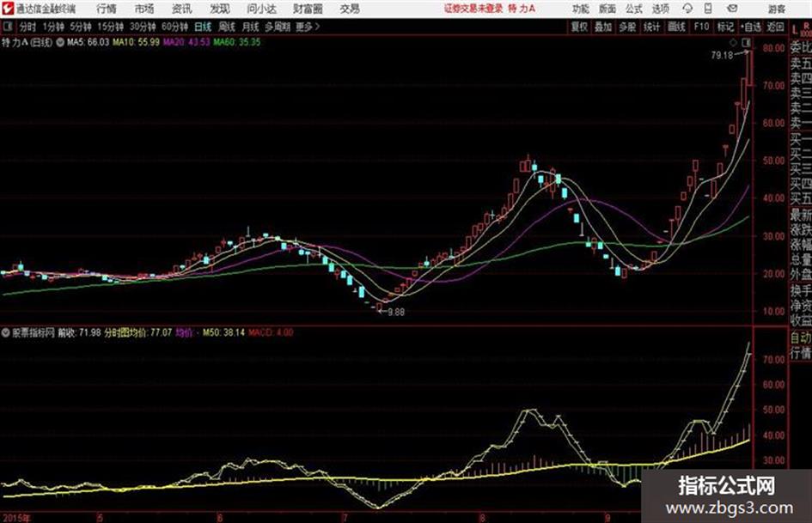
Task: Click the 通达信 red logo icon
Action: (8, 9)
